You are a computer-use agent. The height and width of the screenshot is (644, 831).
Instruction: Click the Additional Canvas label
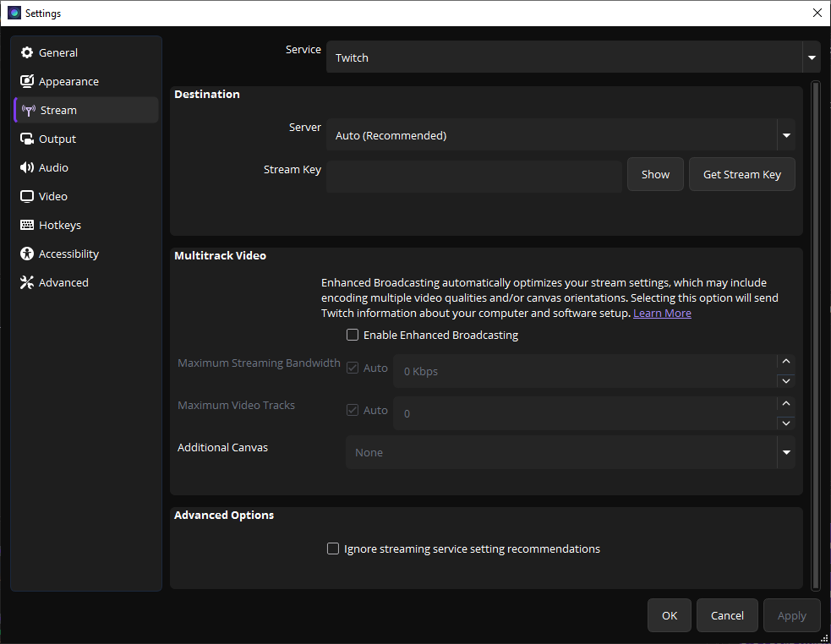(x=222, y=447)
